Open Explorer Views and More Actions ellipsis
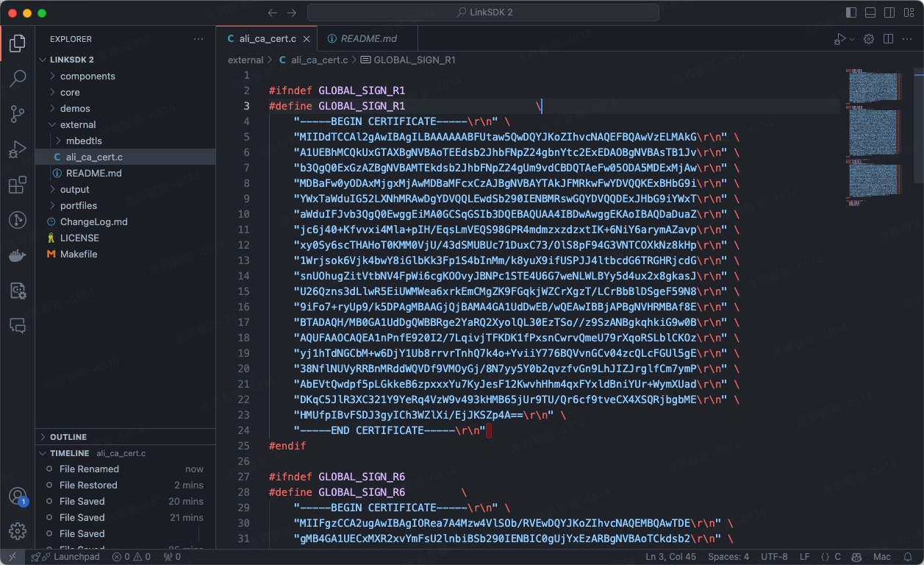This screenshot has height=565, width=924. pos(198,39)
